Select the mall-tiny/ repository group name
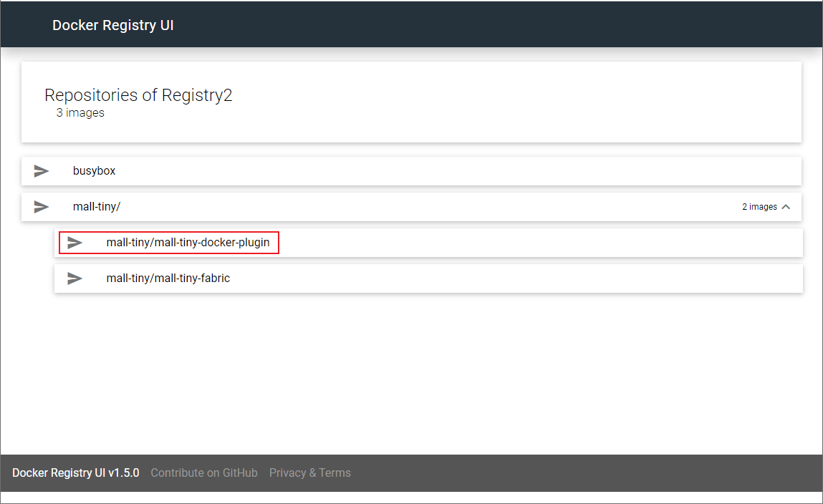The height and width of the screenshot is (504, 823). 97,207
